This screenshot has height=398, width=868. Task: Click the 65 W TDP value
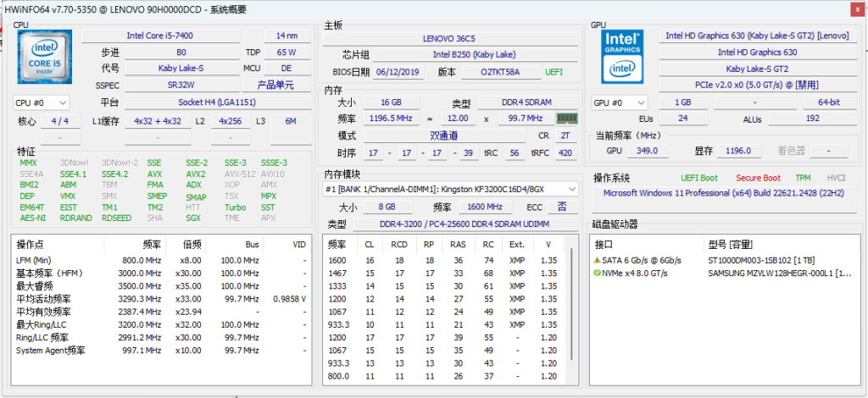tap(287, 53)
